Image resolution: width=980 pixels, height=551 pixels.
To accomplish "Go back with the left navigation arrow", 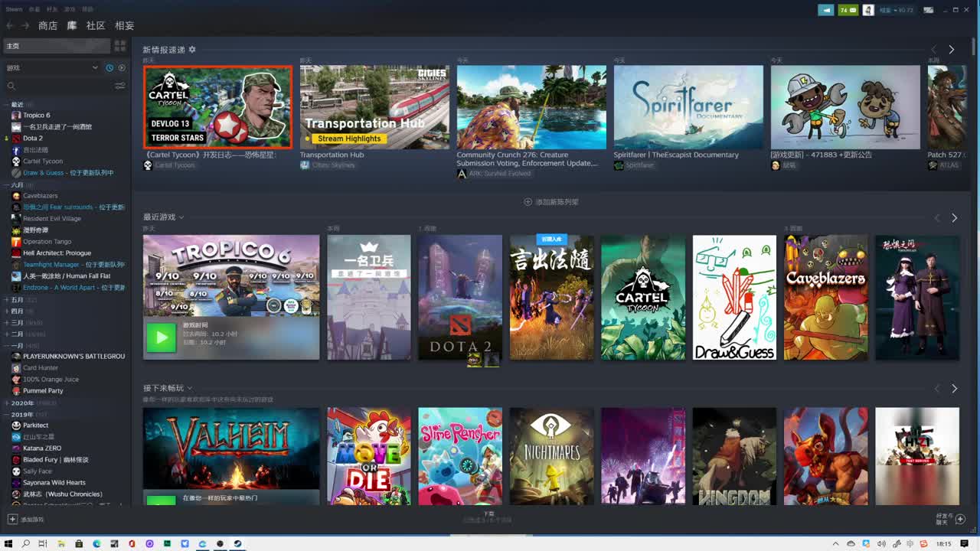I will 11,25.
